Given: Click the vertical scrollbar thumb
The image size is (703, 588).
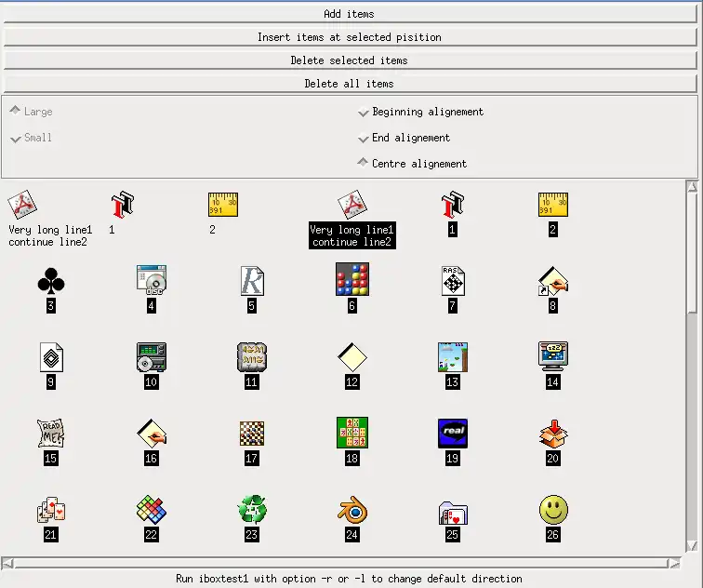Looking at the screenshot, I should [692, 252].
